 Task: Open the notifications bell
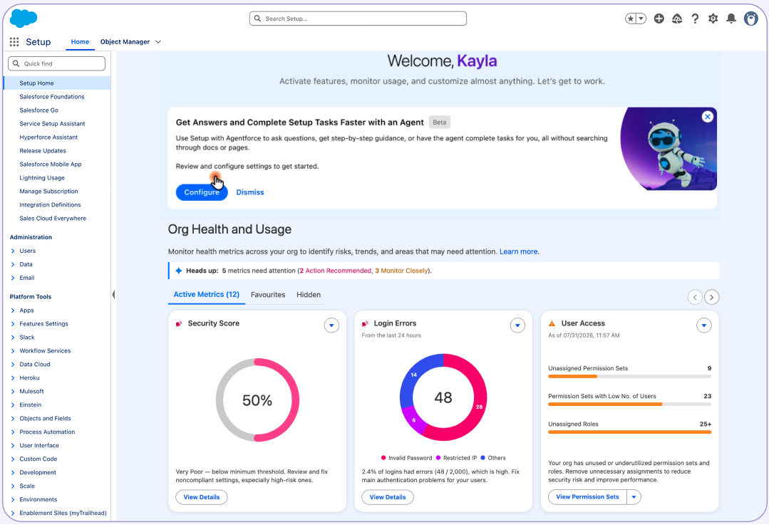tap(731, 19)
